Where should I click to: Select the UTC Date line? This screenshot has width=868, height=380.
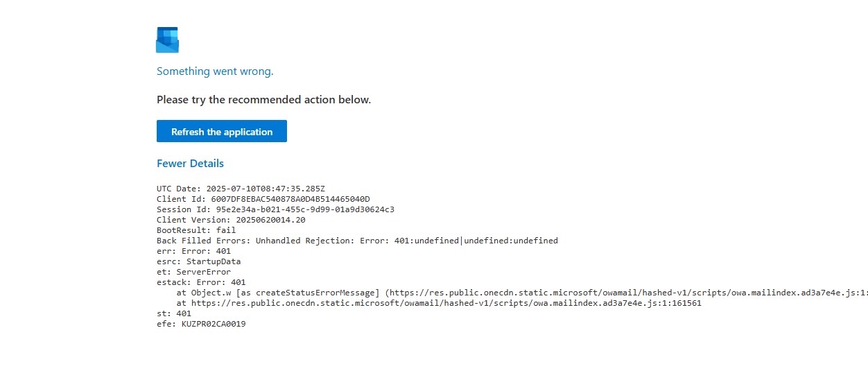(241, 189)
